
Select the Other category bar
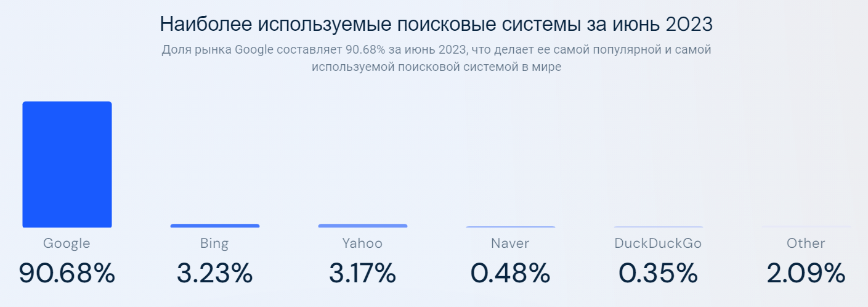806,227
